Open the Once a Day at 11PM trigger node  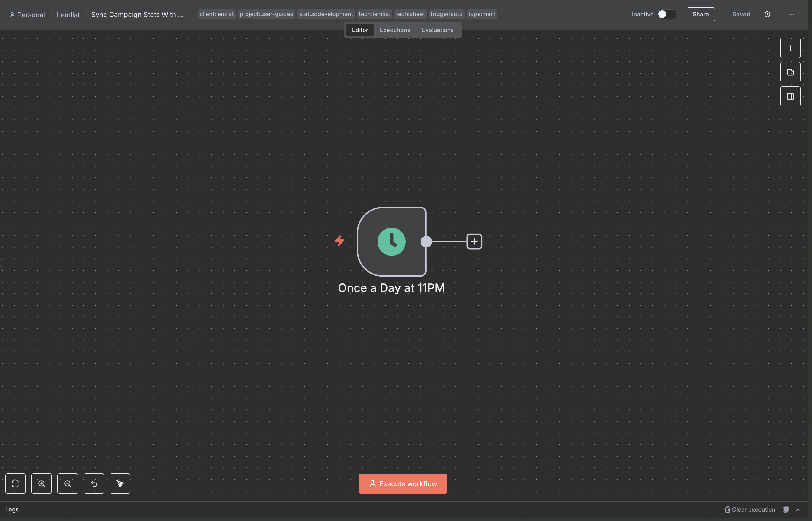coord(391,241)
